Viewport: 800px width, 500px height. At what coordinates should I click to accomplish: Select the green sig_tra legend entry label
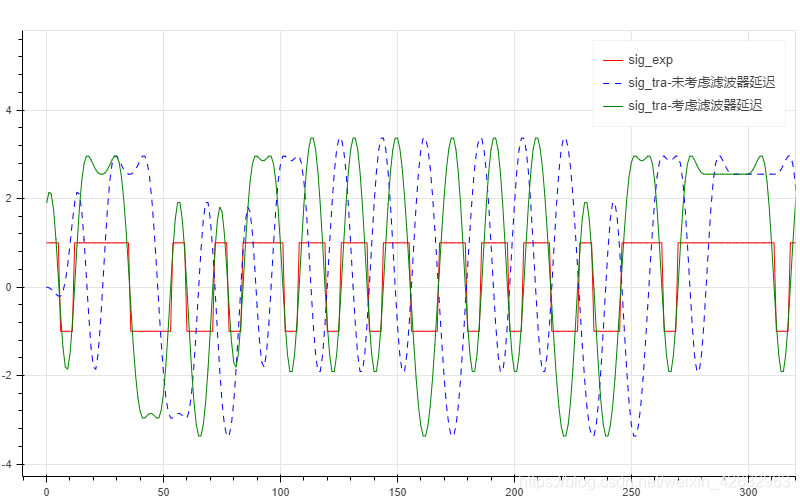695,106
